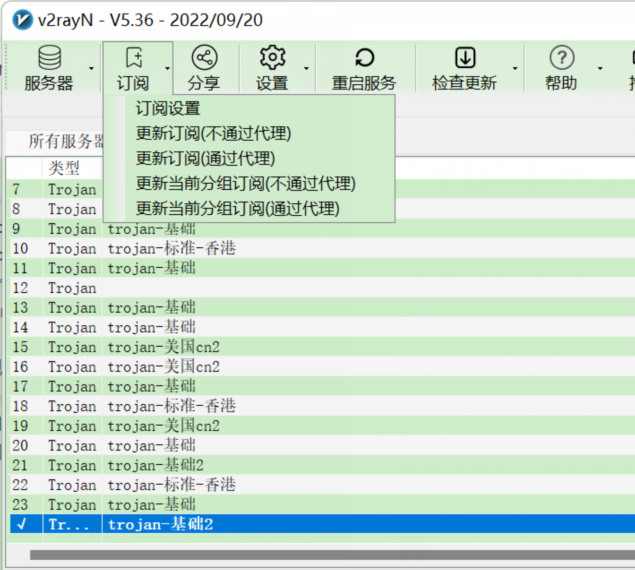635x570 pixels.
Task: Click 更新当前分组订阅(通过代理) option
Action: 237,208
